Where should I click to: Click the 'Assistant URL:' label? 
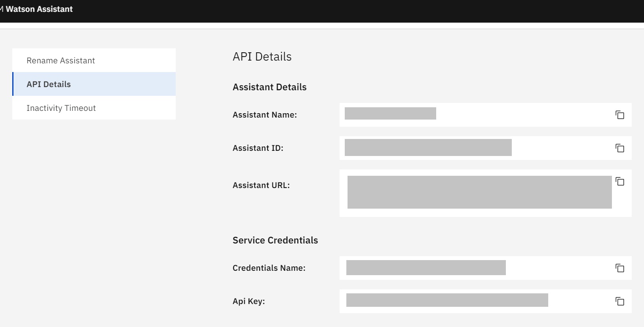tap(261, 185)
